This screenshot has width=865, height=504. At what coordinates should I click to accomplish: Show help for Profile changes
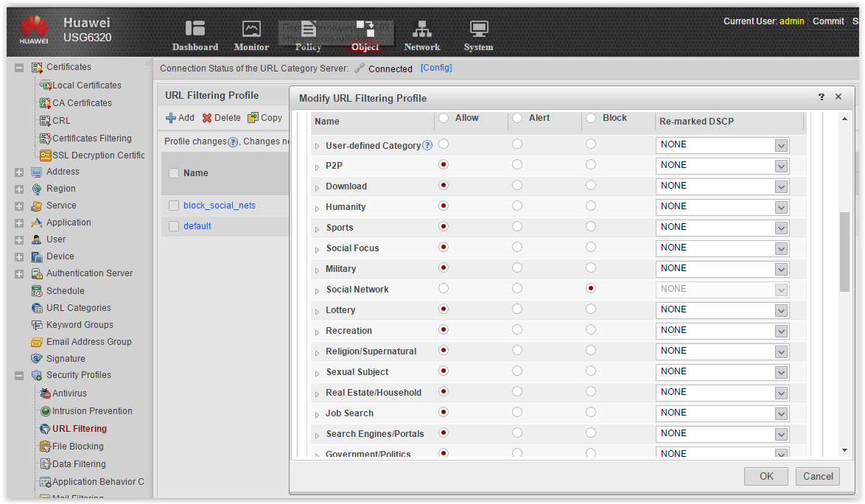233,142
